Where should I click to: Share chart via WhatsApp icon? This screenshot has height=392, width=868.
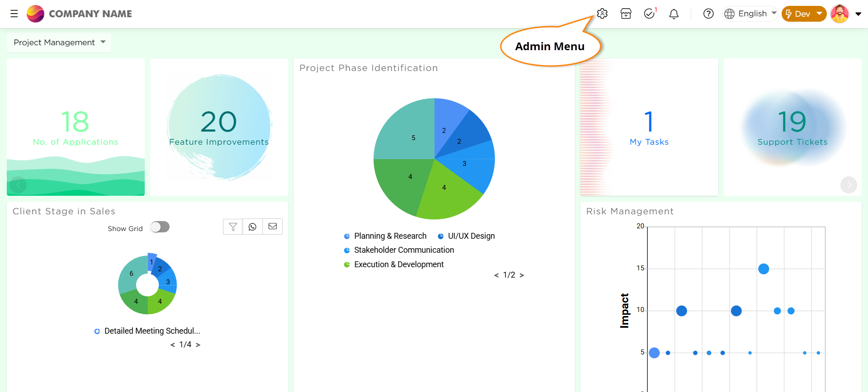pos(252,227)
